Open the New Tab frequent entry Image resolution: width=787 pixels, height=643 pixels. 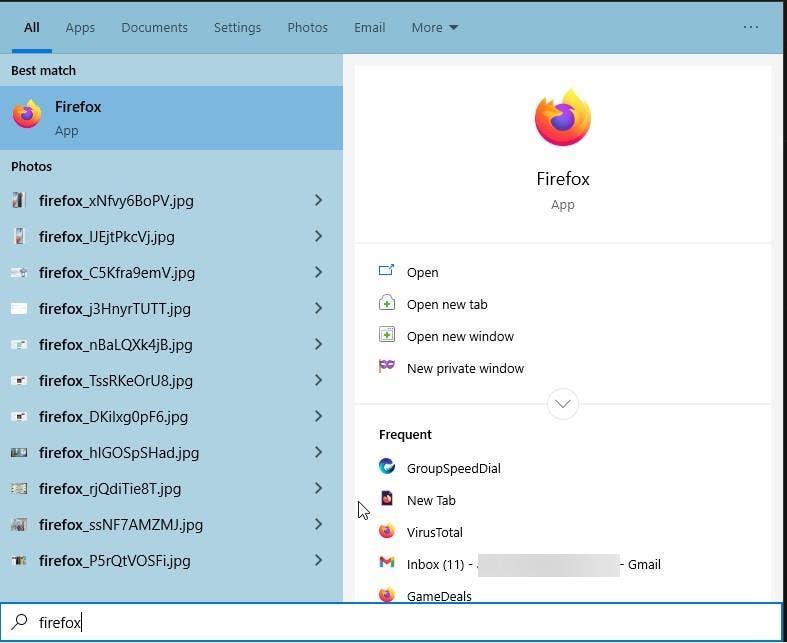430,500
